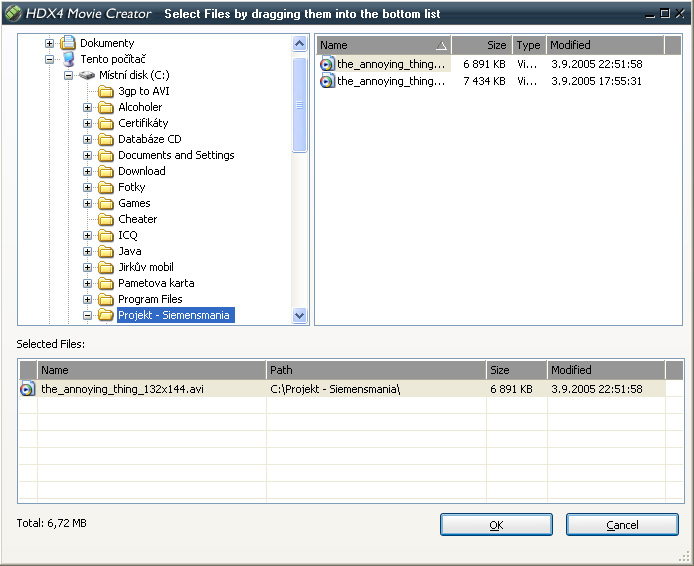This screenshot has height=566, width=694.
Task: Expand the Program Files folder node
Action: 87,300
